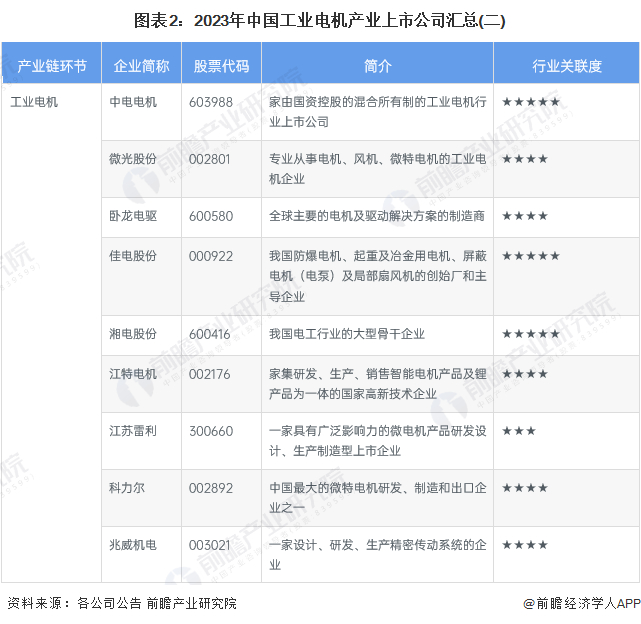Click the 企业简称 column header

point(141,65)
